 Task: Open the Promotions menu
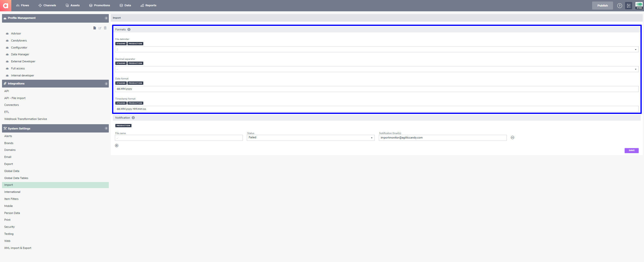pos(99,5)
